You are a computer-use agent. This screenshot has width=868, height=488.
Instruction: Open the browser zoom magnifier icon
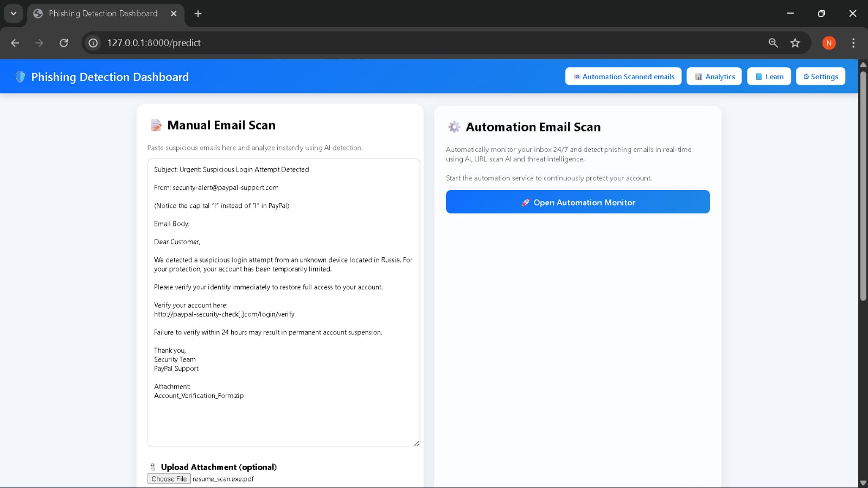tap(773, 43)
